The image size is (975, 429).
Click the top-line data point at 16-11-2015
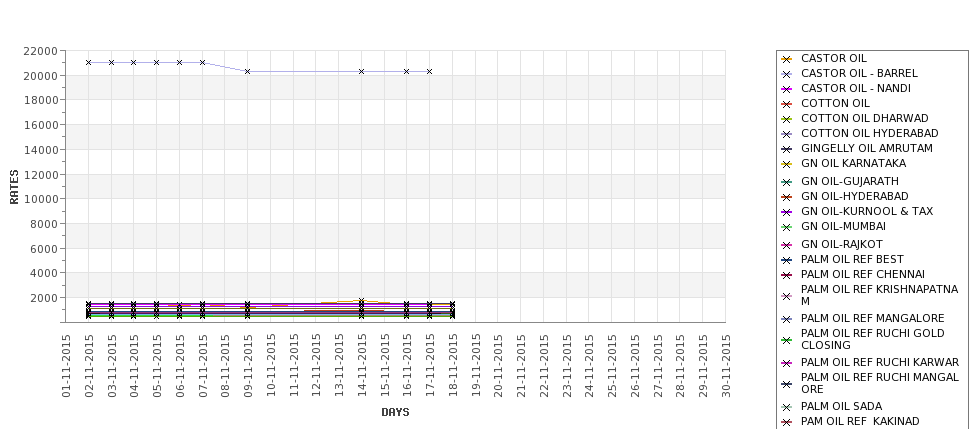pyautogui.click(x=407, y=72)
